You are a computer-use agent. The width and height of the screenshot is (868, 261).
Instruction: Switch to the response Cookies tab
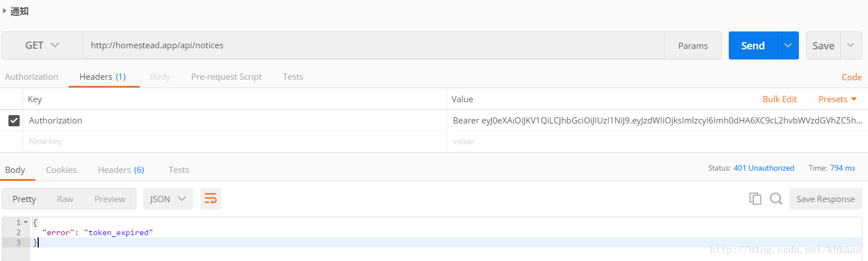pos(61,170)
